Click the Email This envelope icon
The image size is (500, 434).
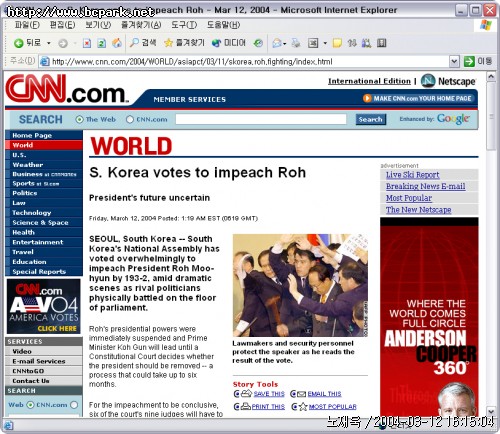coord(301,394)
